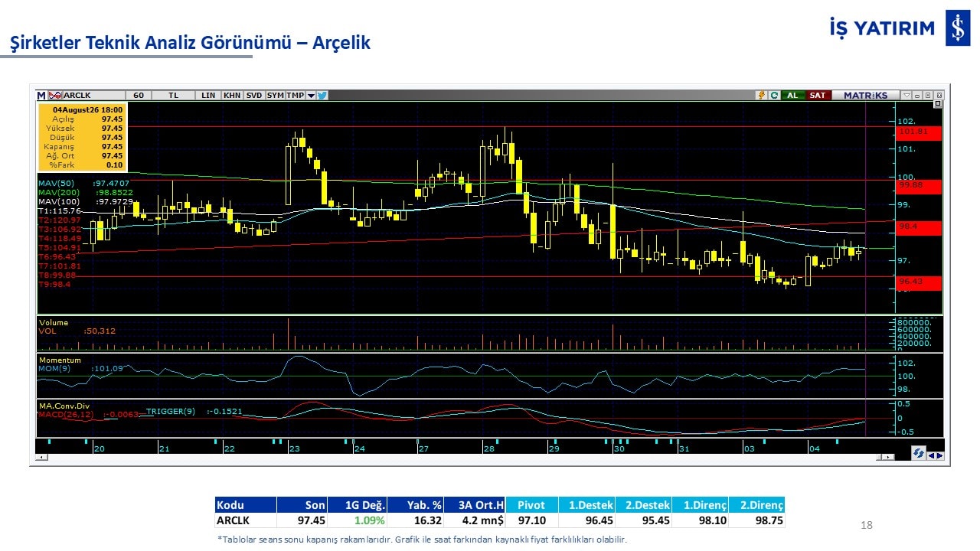The height and width of the screenshot is (551, 980).
Task: Click the ARCLK cell in the table
Action: tap(245, 520)
